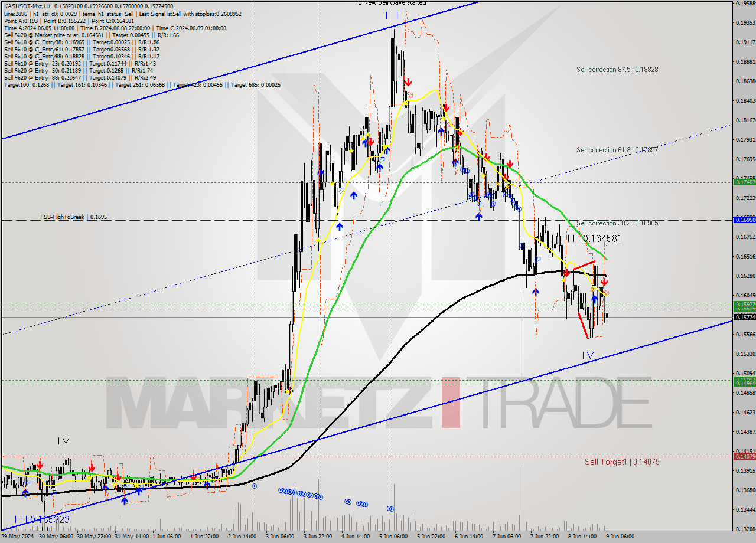Select the red 0.14079 price tag

pos(744,456)
